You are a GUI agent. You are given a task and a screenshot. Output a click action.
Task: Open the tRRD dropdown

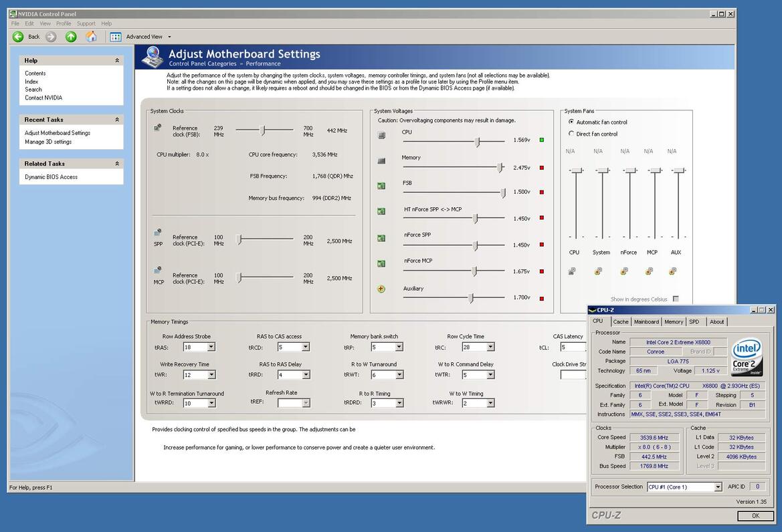coord(306,374)
